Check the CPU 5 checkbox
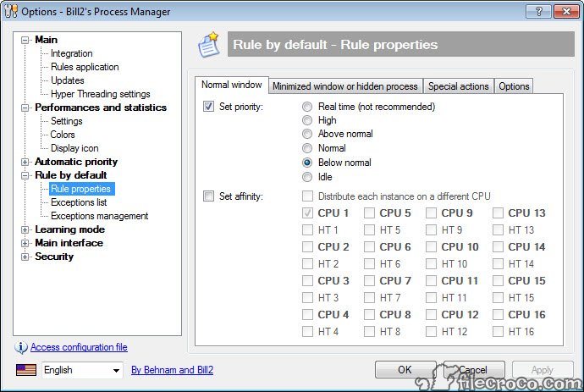 click(x=370, y=213)
